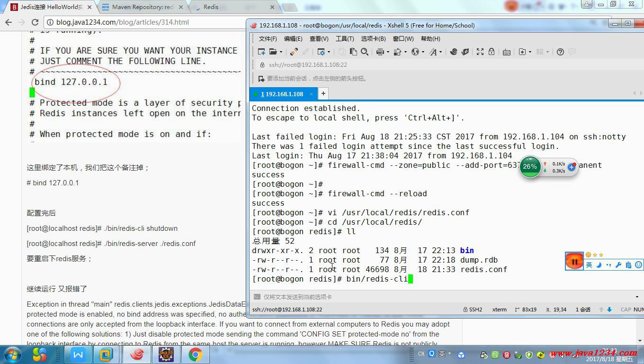This screenshot has height=364, width=644.
Task: Create new session in Xshell toolbar
Action: coord(261,52)
